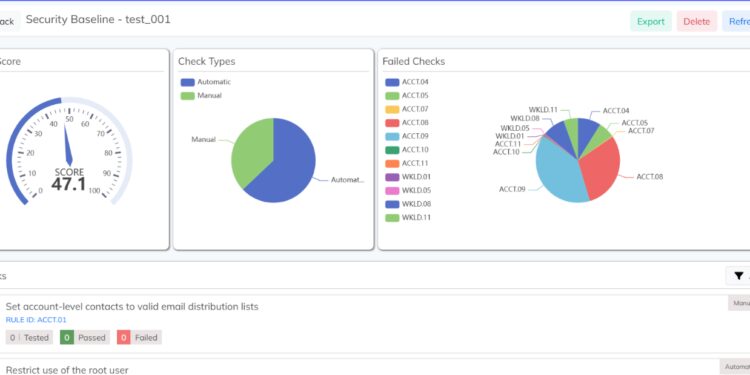Click the 'Security Baseline - test_001' heading

tap(98, 20)
